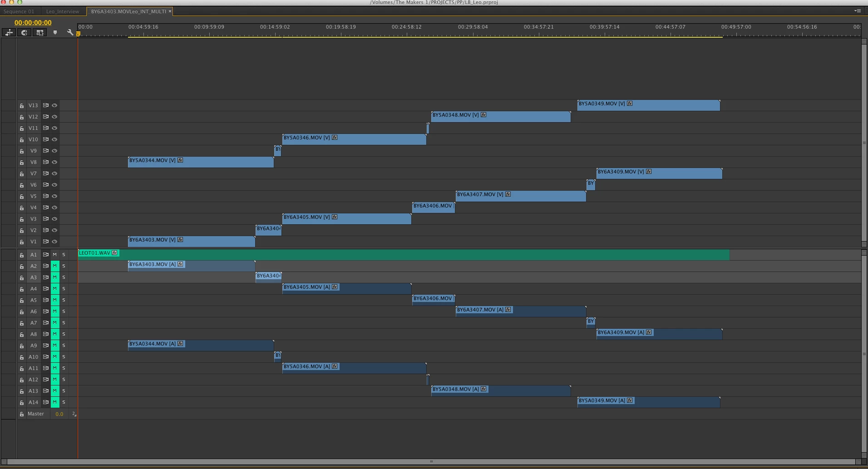Image resolution: width=868 pixels, height=469 pixels.
Task: Toggle sync lock on track A5
Action: pyautogui.click(x=45, y=300)
